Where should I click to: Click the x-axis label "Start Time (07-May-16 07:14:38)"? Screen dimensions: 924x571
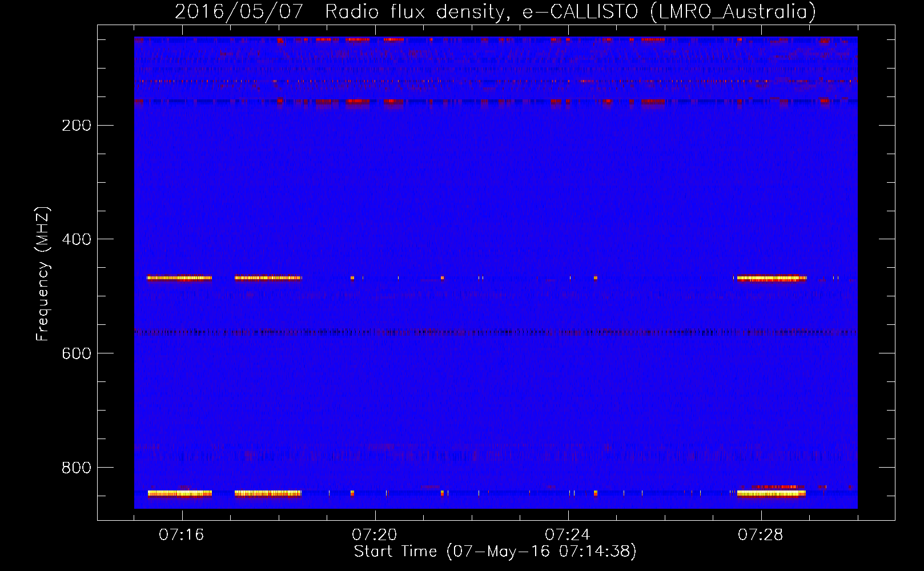point(495,552)
